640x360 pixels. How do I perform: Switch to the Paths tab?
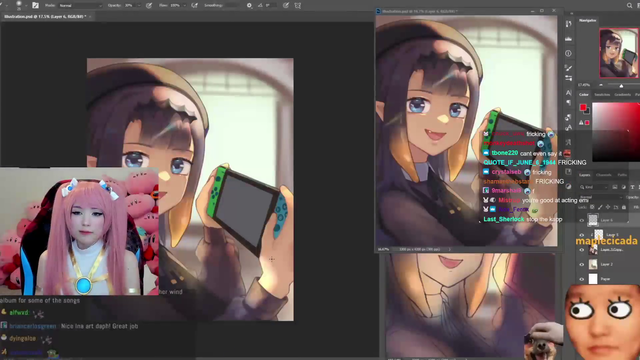622,175
